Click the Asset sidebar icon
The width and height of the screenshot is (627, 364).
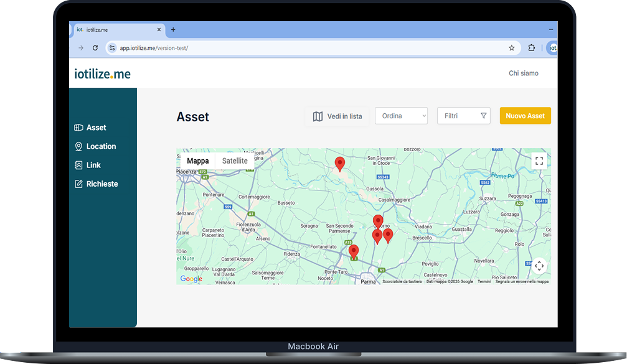78,128
